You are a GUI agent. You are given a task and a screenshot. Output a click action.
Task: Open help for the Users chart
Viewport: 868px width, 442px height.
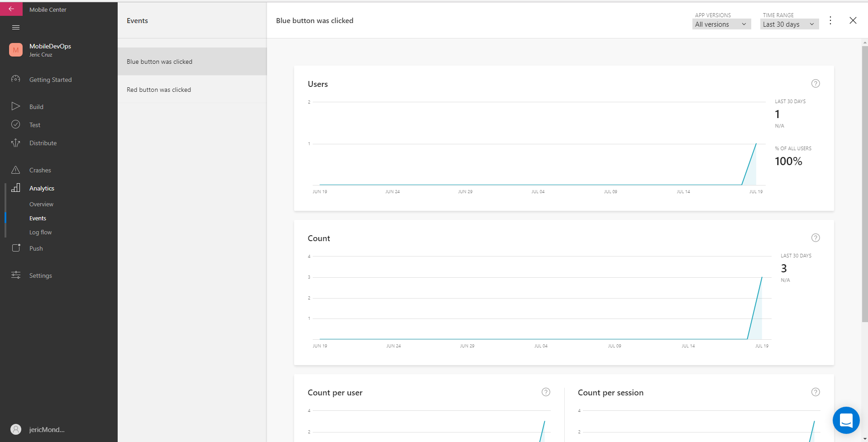pyautogui.click(x=816, y=83)
